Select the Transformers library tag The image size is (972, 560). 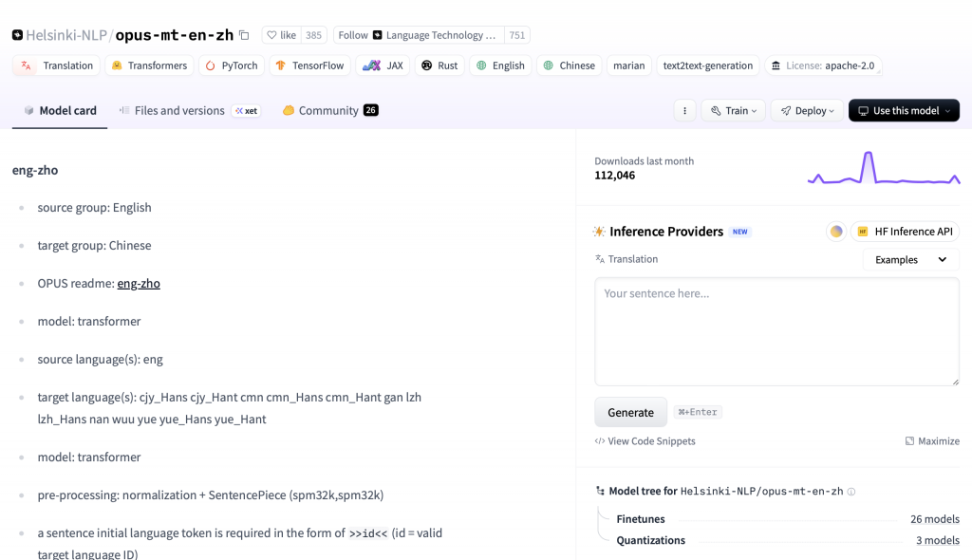149,65
